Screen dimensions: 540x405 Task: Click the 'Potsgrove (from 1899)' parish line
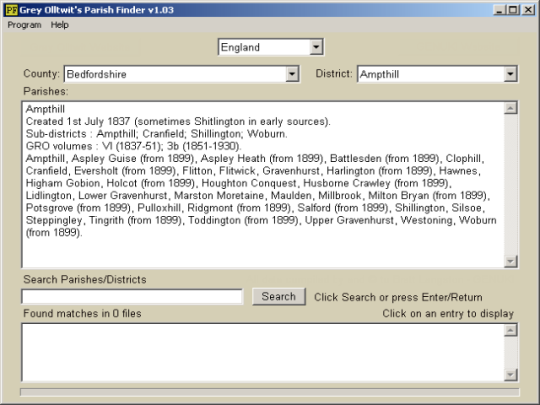pyautogui.click(x=256, y=208)
